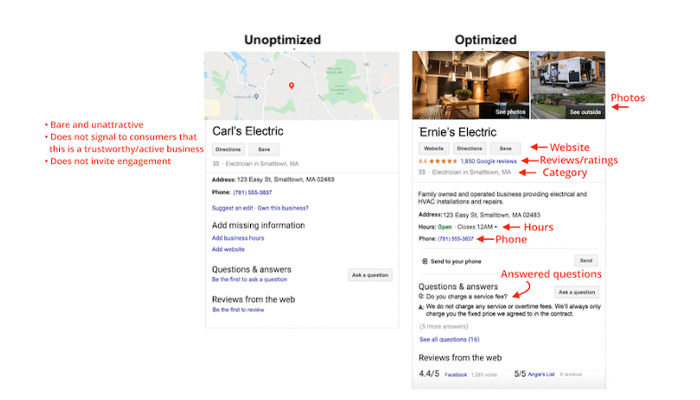Expand the 5 more answers text
700x400 pixels.
pyautogui.click(x=444, y=326)
